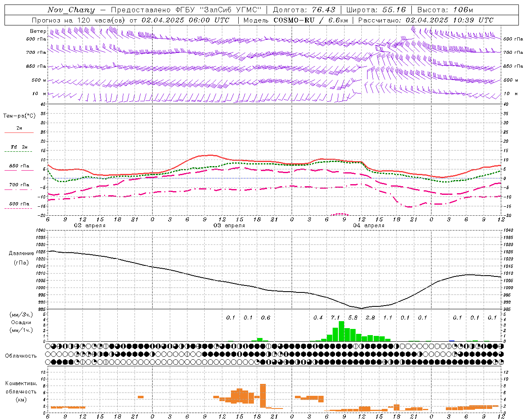Click the '04 апреля' date label
This screenshot has height=420, width=525.
tap(368, 226)
